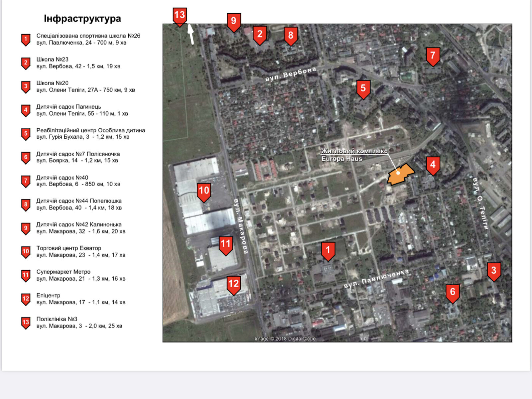This screenshot has width=532, height=399.
Task: Click map marker 7 in the upper right
Action: 433,57
